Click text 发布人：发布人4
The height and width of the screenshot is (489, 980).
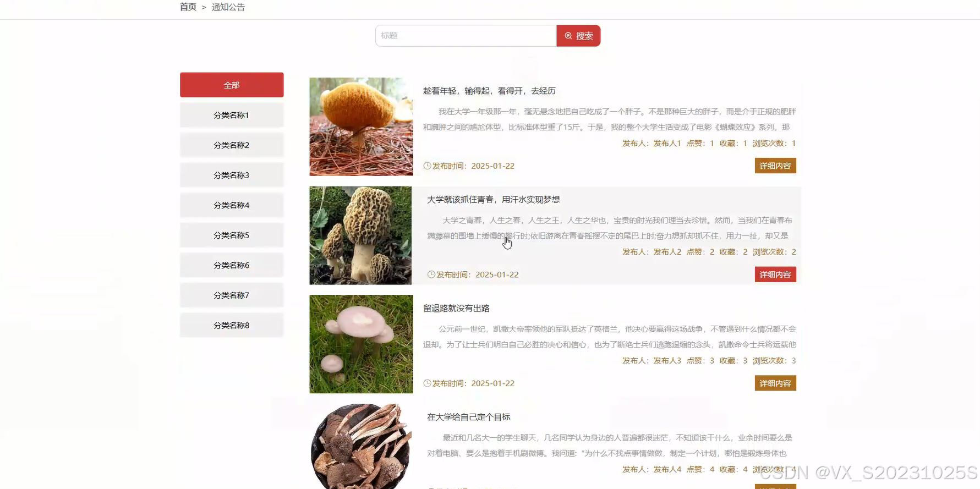click(x=651, y=470)
